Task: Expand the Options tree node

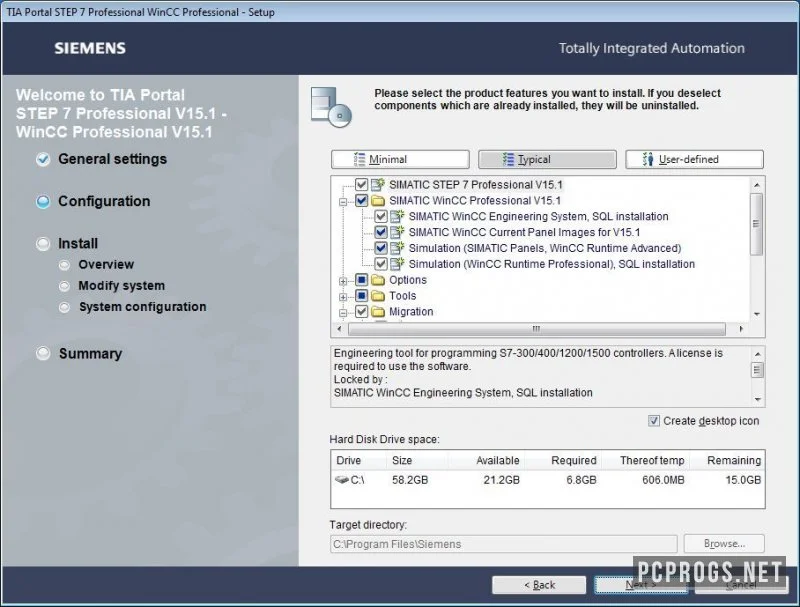Action: [x=343, y=281]
